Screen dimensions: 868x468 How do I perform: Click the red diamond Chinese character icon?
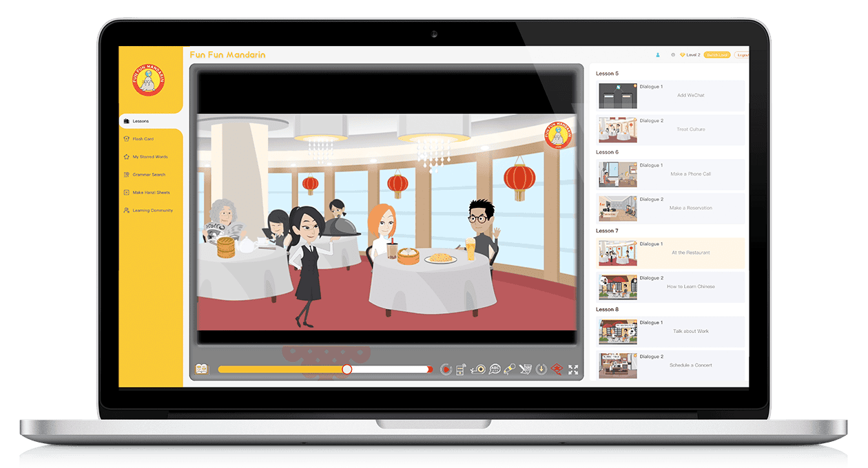557,370
